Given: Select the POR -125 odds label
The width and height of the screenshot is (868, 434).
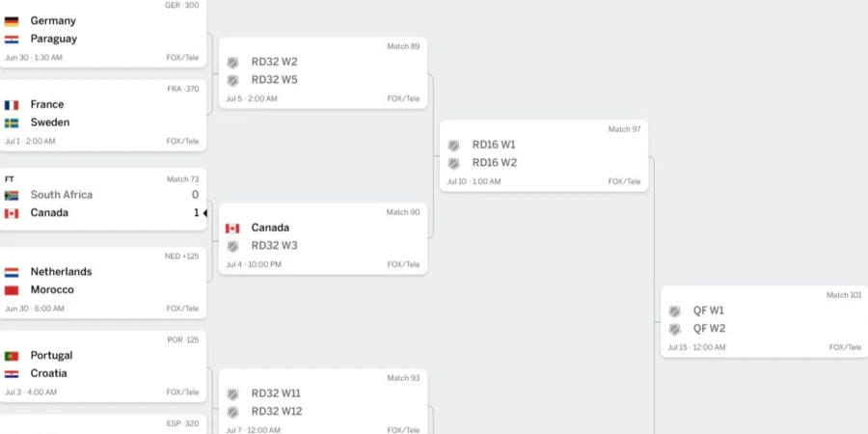Looking at the screenshot, I should (x=182, y=339).
